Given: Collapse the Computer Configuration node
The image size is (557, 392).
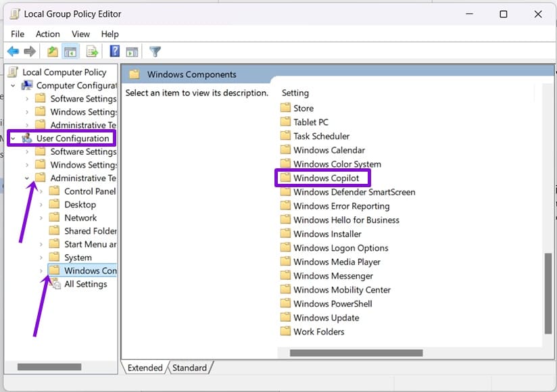Looking at the screenshot, I should click(x=13, y=86).
